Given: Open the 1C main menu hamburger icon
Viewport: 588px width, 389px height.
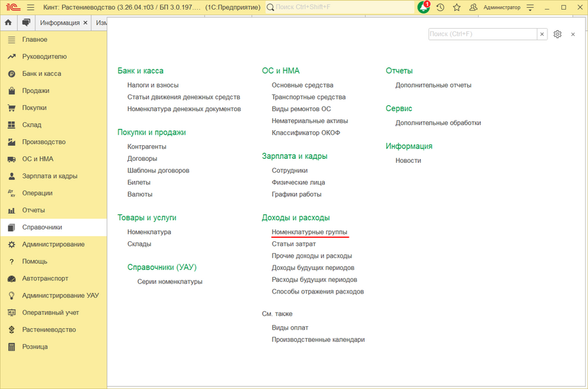Looking at the screenshot, I should tap(31, 7).
